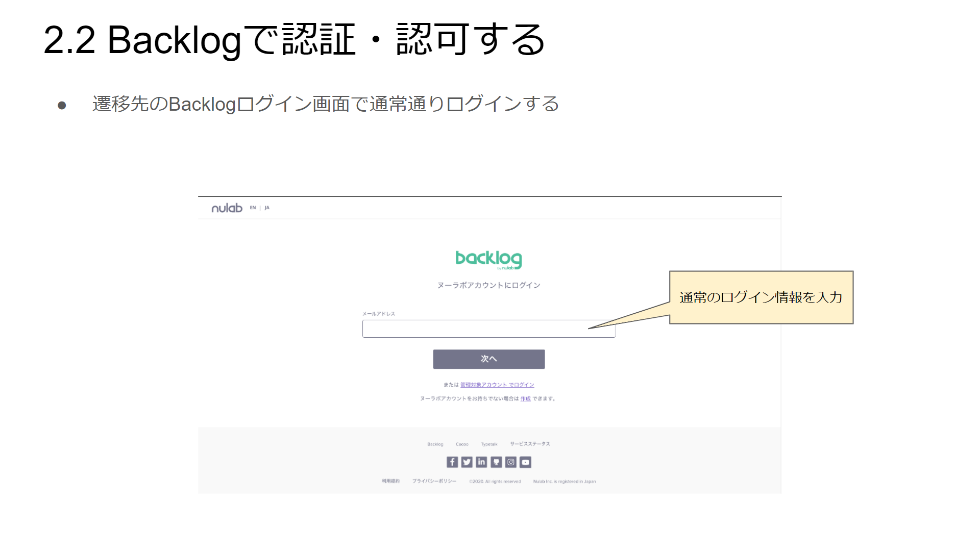980x551 pixels.
Task: Open the Backlog footer link
Action: pyautogui.click(x=435, y=444)
